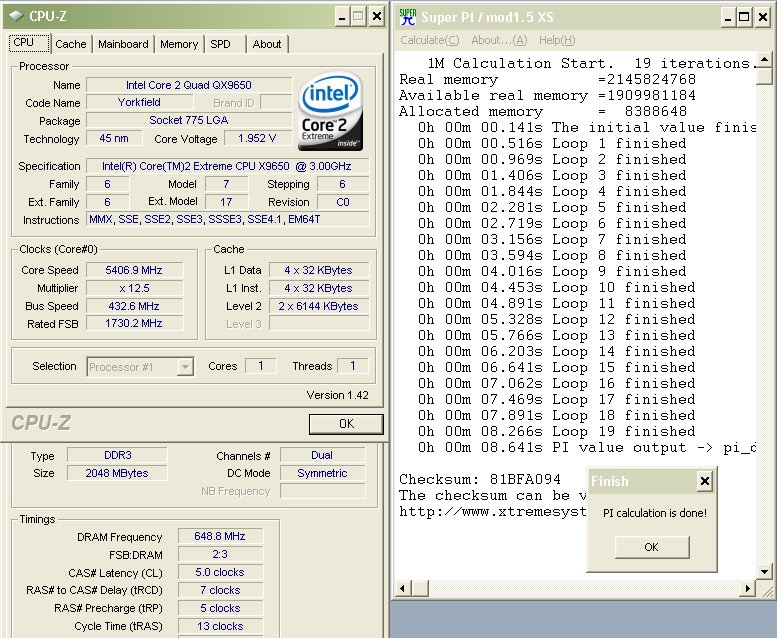The image size is (777, 638).
Task: Click the Level 2 cache value '2 x 6144 KBytes'
Action: click(x=319, y=306)
